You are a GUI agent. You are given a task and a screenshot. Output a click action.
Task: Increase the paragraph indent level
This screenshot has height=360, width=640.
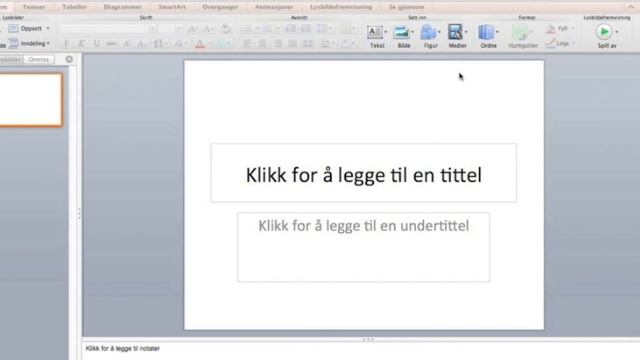(x=306, y=29)
